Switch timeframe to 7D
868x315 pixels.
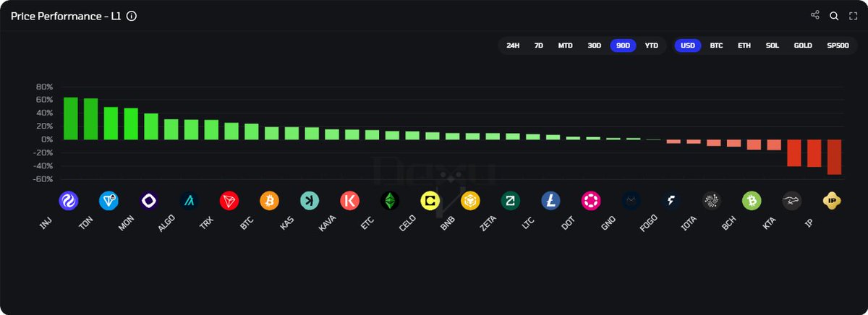(x=539, y=46)
